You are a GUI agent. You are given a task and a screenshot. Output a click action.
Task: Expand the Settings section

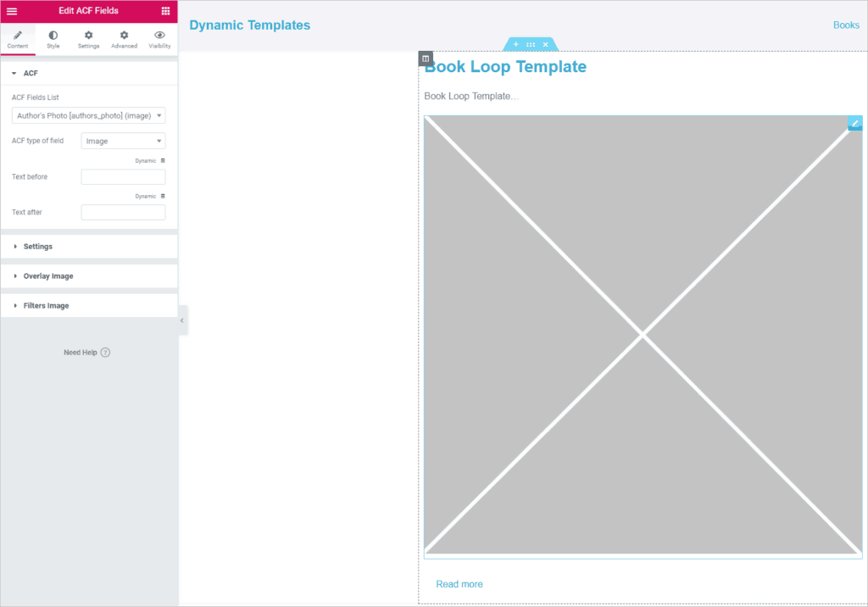point(38,247)
